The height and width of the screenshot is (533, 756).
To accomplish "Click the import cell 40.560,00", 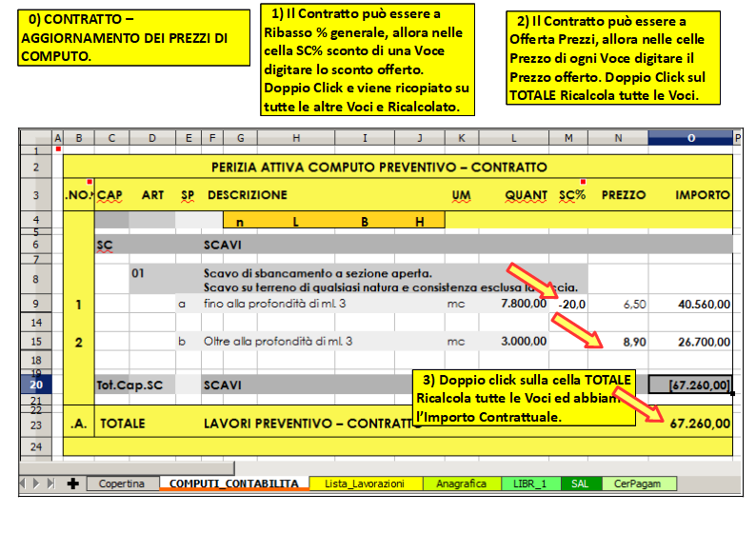I will click(x=690, y=304).
